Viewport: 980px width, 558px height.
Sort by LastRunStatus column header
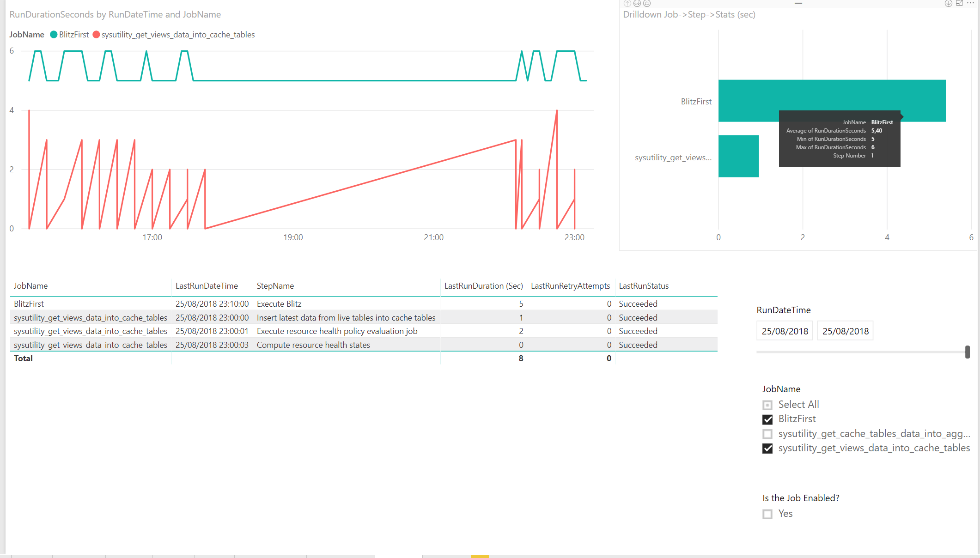click(644, 286)
